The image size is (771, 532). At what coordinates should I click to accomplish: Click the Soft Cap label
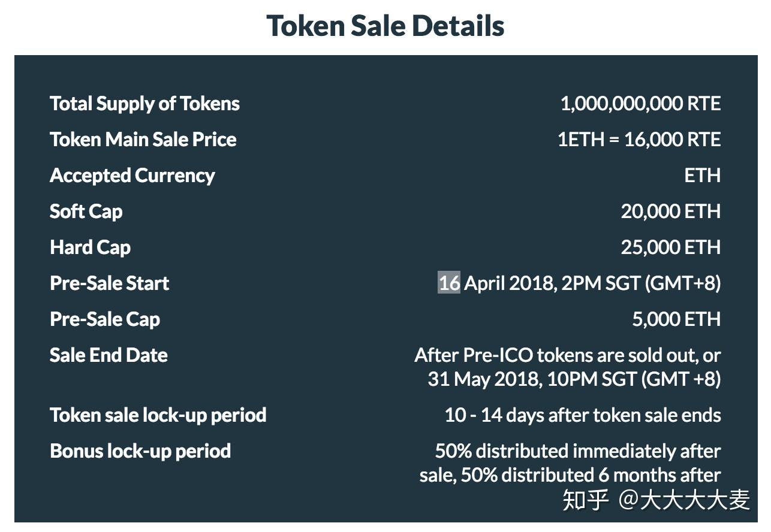coord(86,211)
